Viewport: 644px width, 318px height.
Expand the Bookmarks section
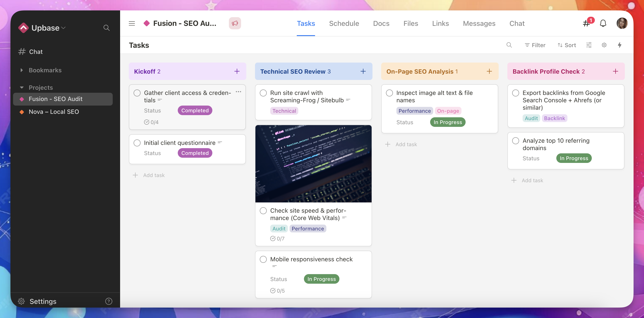point(22,70)
